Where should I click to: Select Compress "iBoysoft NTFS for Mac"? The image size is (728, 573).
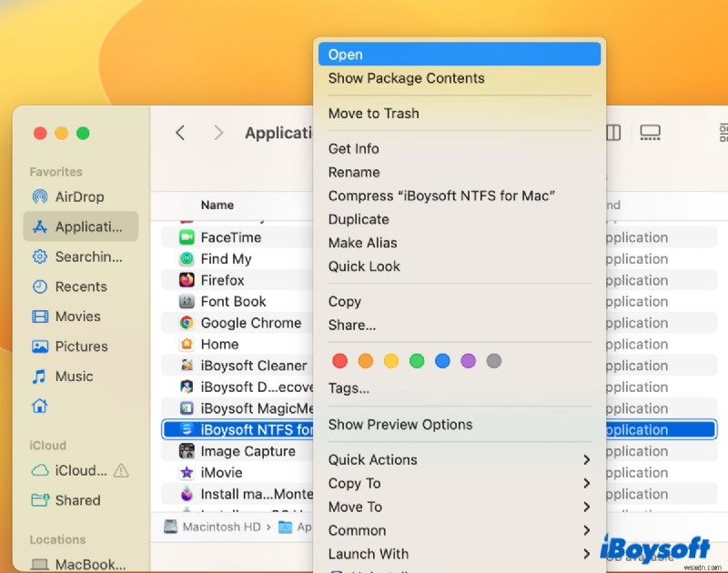point(460,196)
